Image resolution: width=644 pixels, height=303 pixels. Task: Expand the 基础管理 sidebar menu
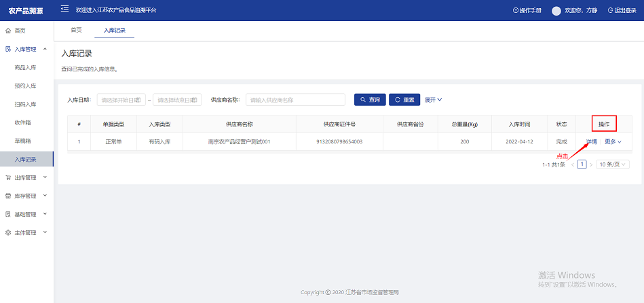(26, 214)
